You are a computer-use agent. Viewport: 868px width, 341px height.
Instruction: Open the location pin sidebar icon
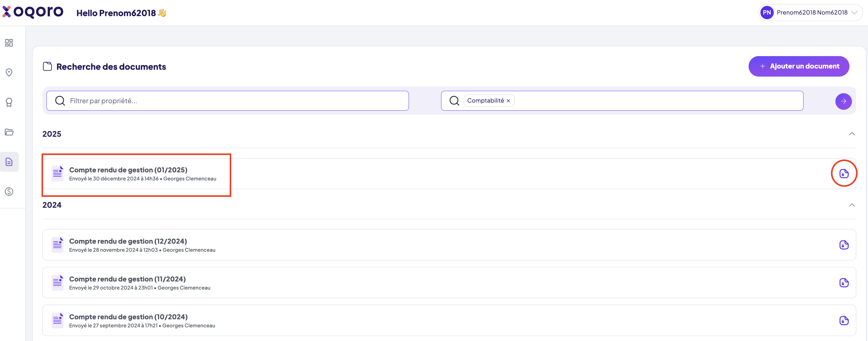click(x=9, y=73)
